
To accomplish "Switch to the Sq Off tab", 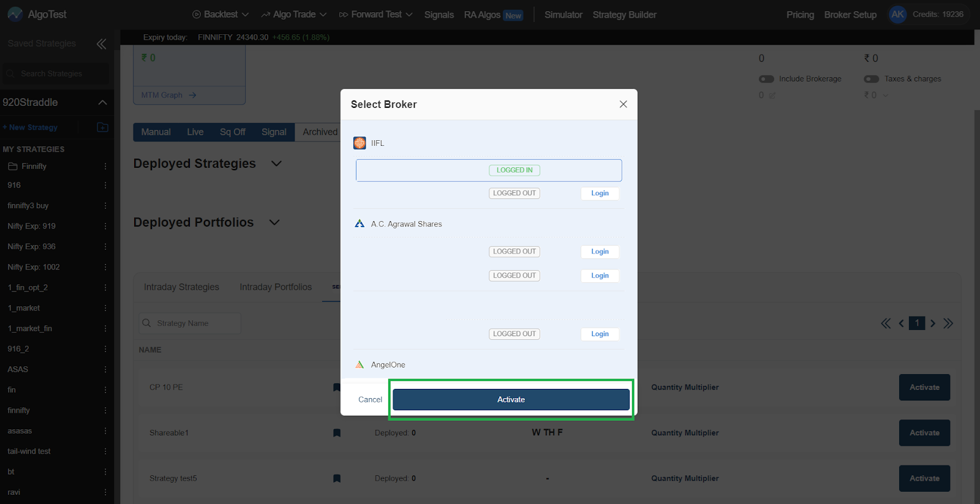I will tap(233, 132).
